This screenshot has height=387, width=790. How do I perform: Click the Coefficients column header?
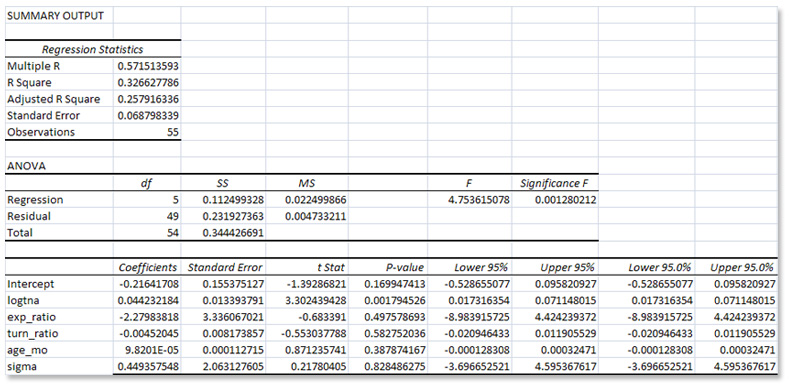click(147, 267)
